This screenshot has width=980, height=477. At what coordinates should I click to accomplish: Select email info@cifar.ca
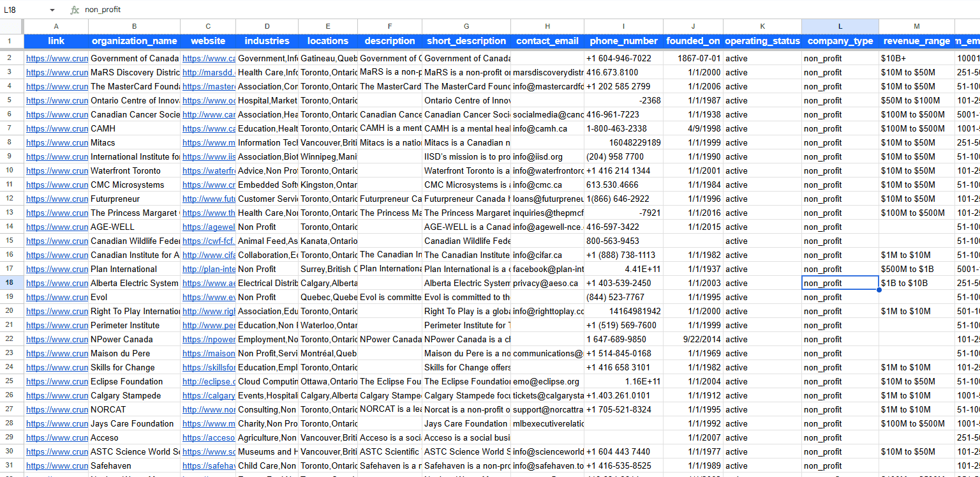[x=547, y=255]
